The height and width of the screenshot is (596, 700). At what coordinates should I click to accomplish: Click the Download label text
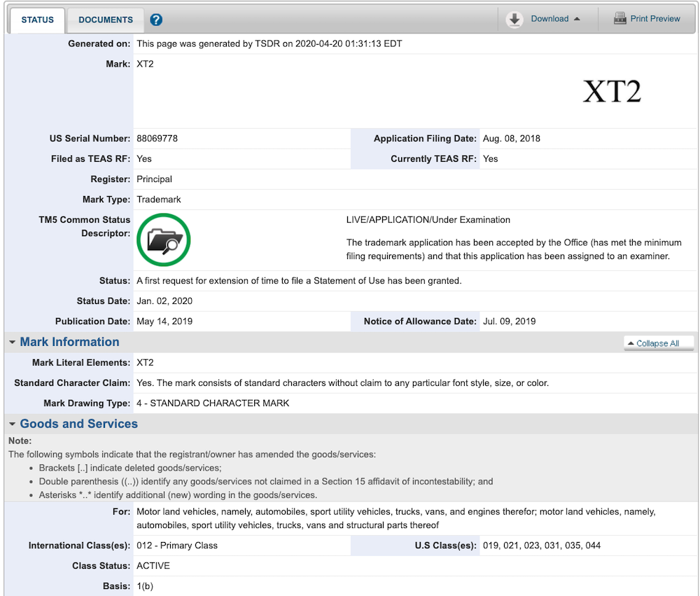point(549,19)
